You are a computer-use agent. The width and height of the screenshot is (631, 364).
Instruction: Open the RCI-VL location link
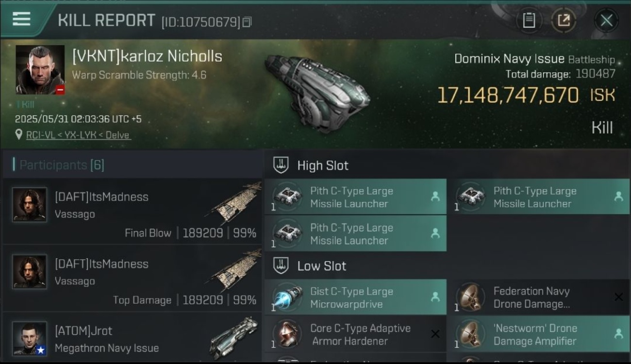click(x=78, y=135)
